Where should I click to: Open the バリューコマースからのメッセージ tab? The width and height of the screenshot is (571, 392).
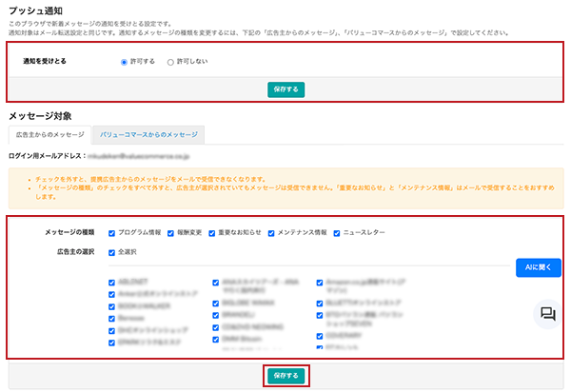click(x=148, y=135)
